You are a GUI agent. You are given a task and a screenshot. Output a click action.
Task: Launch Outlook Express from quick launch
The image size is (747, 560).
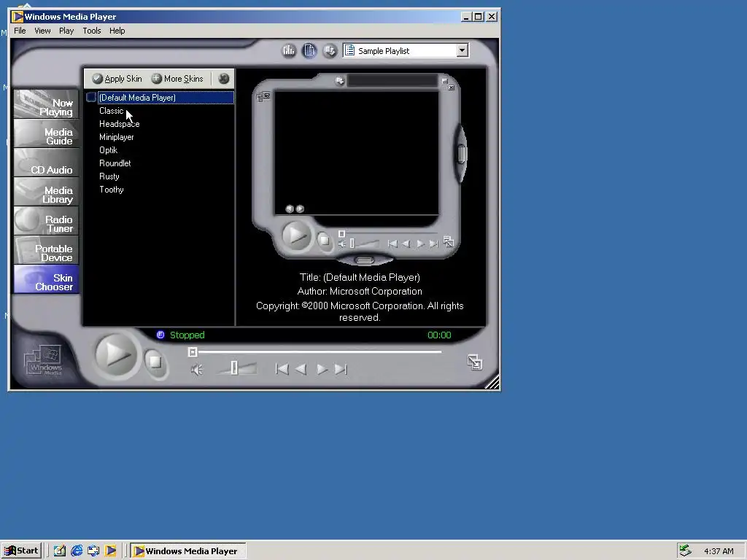click(x=93, y=551)
